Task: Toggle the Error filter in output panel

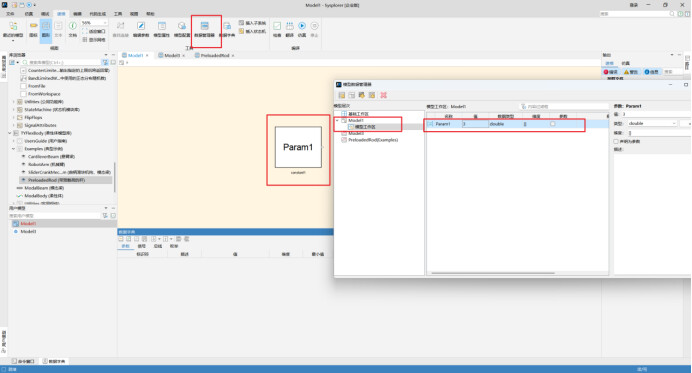Action: (x=612, y=72)
